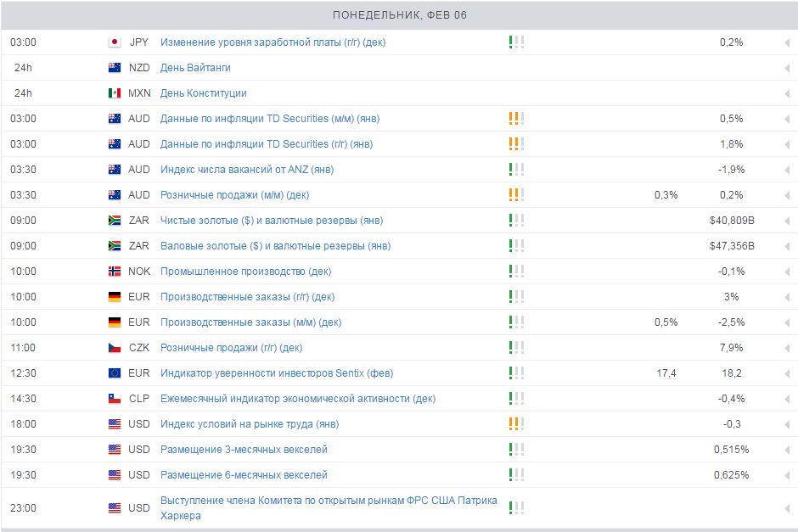
Task: Expand the 'День Конституции' row arrow
Action: point(787,94)
